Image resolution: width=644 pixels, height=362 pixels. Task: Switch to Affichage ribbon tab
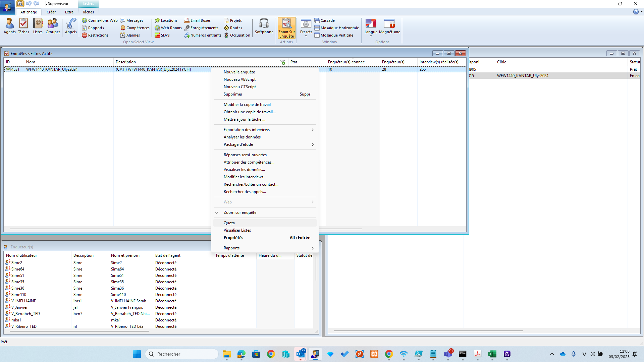tap(29, 12)
